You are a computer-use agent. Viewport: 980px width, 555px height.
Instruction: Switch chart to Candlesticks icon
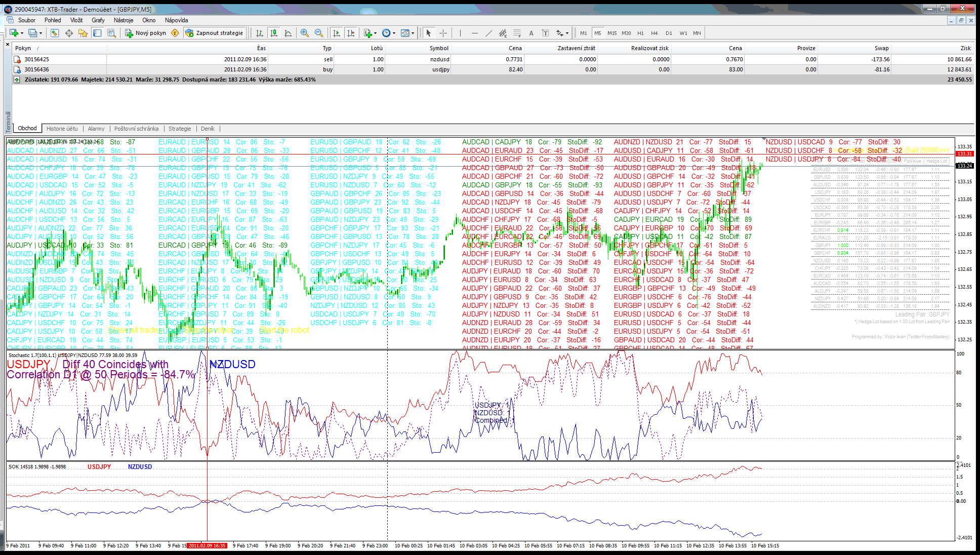coord(274,33)
